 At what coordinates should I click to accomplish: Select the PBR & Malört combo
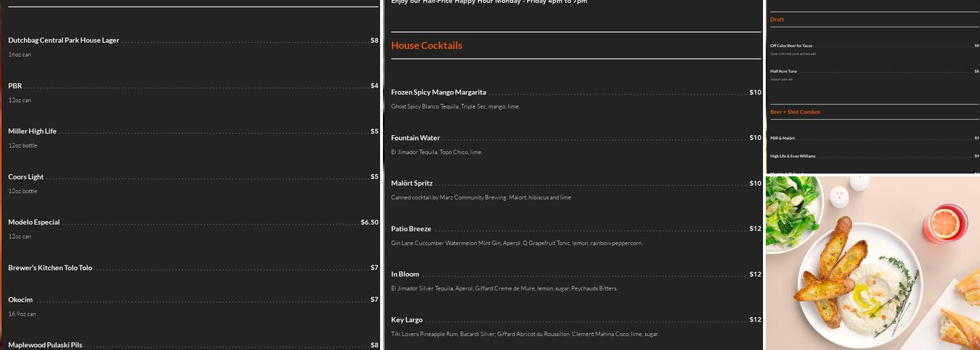click(783, 138)
